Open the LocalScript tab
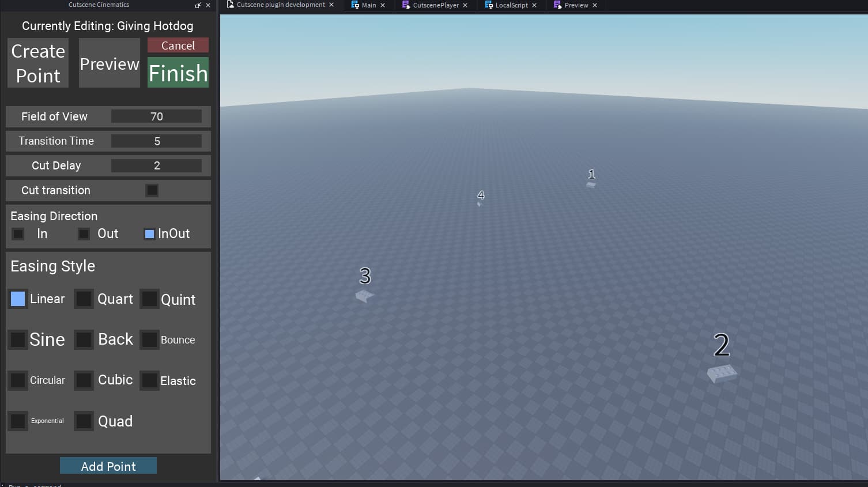The height and width of the screenshot is (487, 868). (x=512, y=5)
